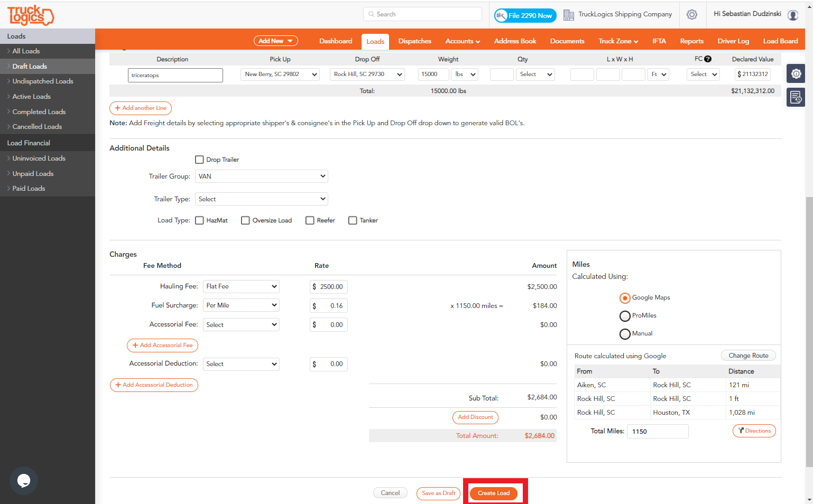Toggle the Tanker checkbox
Viewport: 813px width, 504px height.
(353, 220)
